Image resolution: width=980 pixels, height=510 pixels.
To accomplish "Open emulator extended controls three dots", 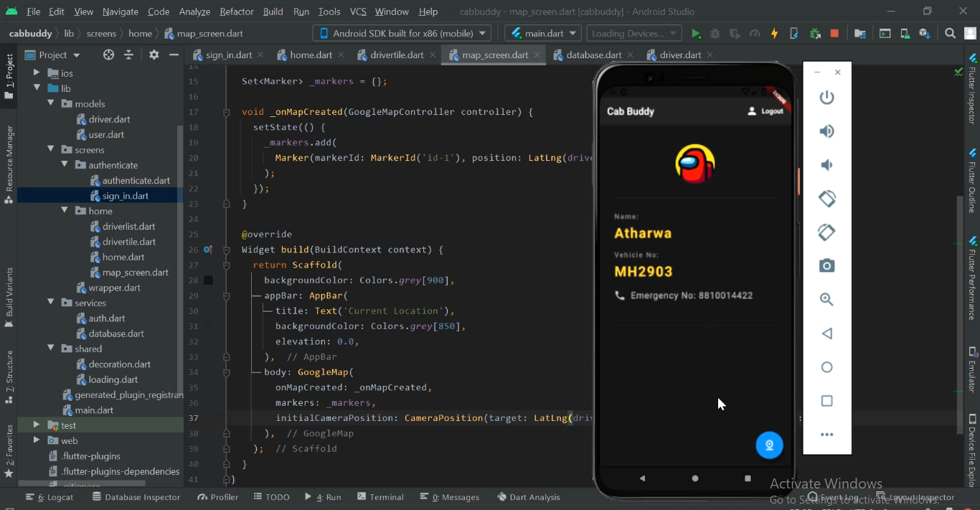I will 827,435.
